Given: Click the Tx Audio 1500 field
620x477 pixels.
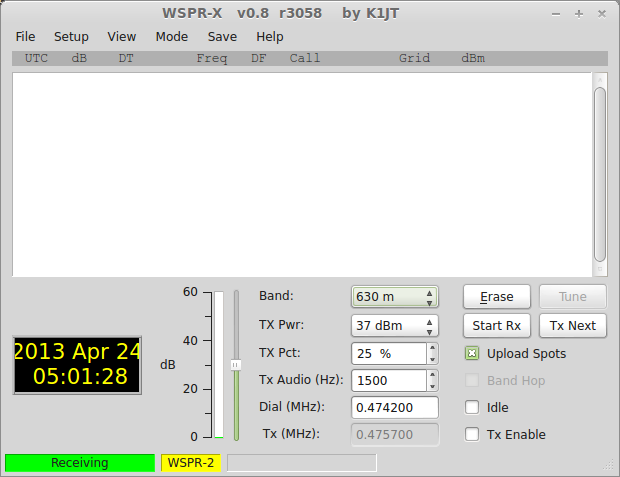Looking at the screenshot, I should click(x=389, y=380).
